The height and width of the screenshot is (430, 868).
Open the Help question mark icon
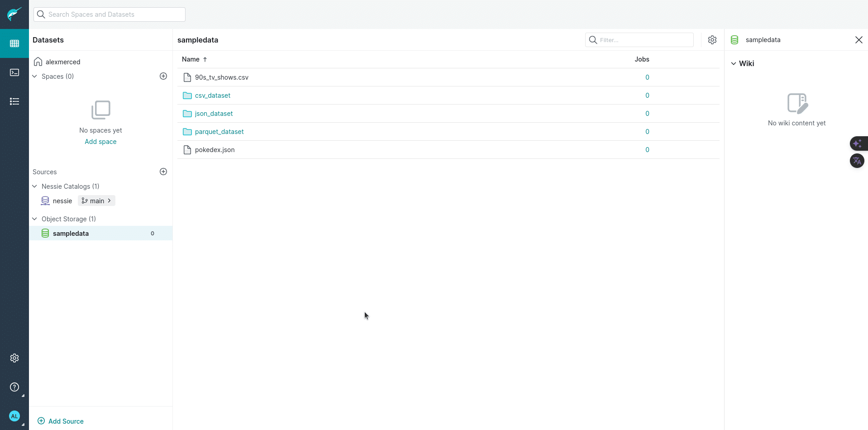click(x=14, y=387)
